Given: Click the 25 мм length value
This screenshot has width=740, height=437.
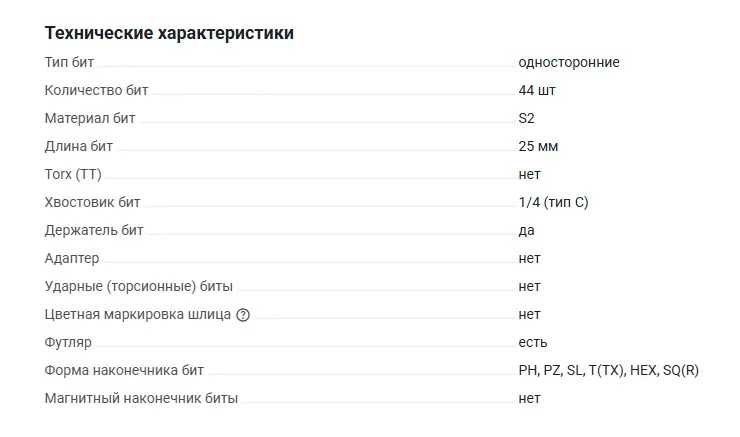Looking at the screenshot, I should (538, 146).
